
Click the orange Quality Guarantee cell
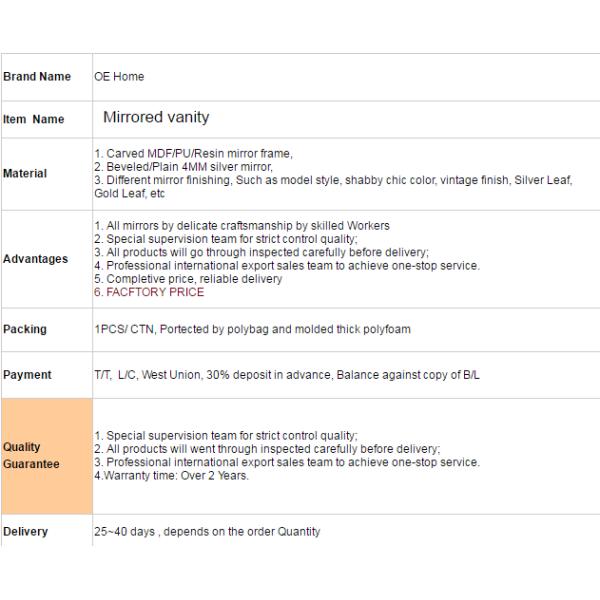[x=46, y=456]
